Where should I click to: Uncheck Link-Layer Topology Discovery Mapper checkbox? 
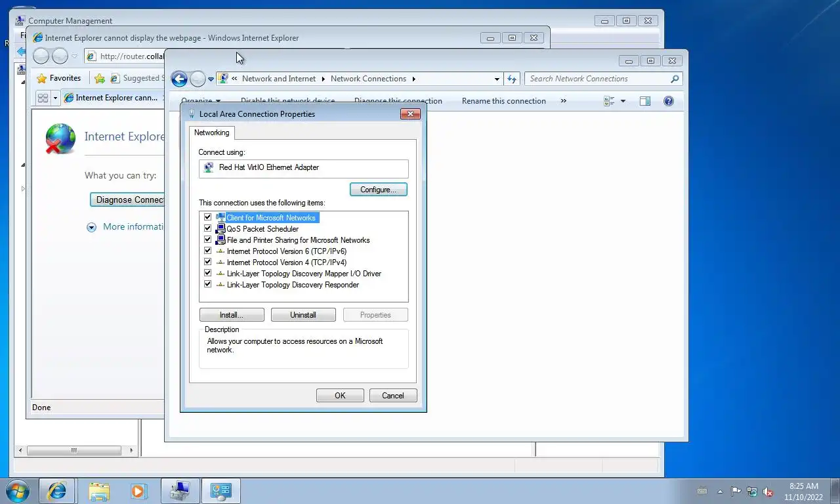[x=208, y=273]
